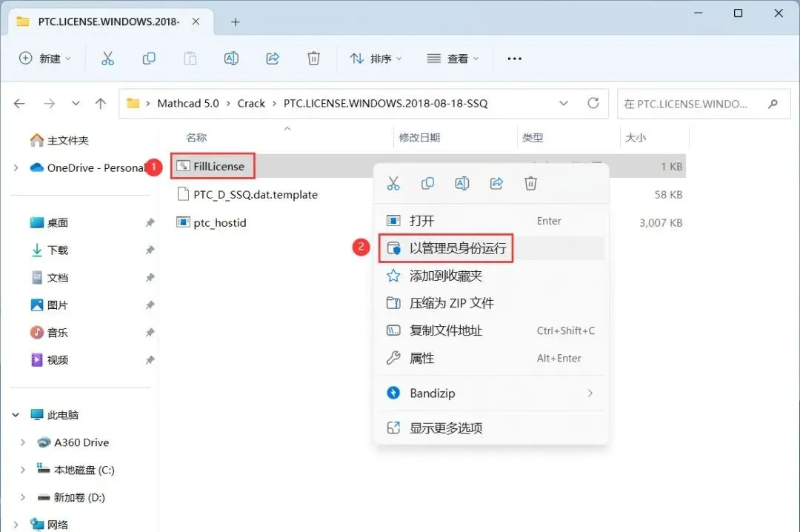Click the Delete trash icon in the toolbar

[313, 59]
